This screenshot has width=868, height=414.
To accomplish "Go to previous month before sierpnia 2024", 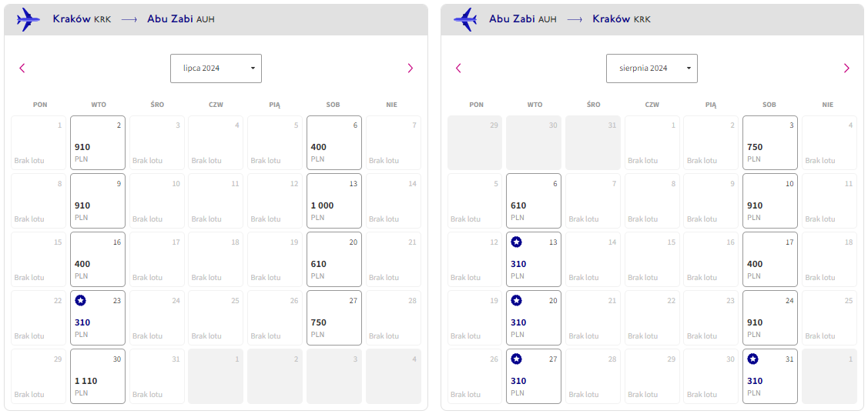I will coord(458,68).
